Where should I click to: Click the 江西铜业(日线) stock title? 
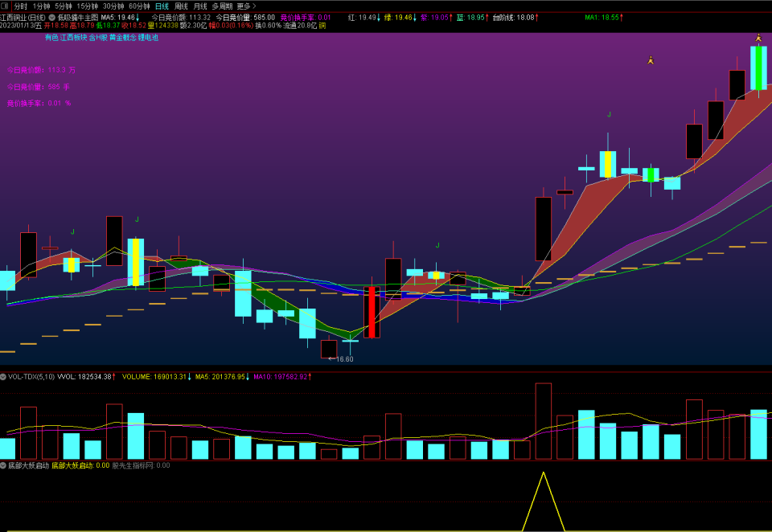(x=23, y=17)
